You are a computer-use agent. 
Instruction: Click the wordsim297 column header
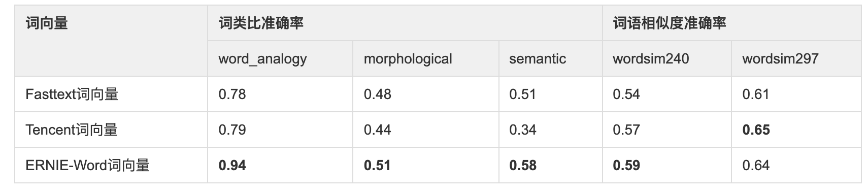tap(780, 59)
